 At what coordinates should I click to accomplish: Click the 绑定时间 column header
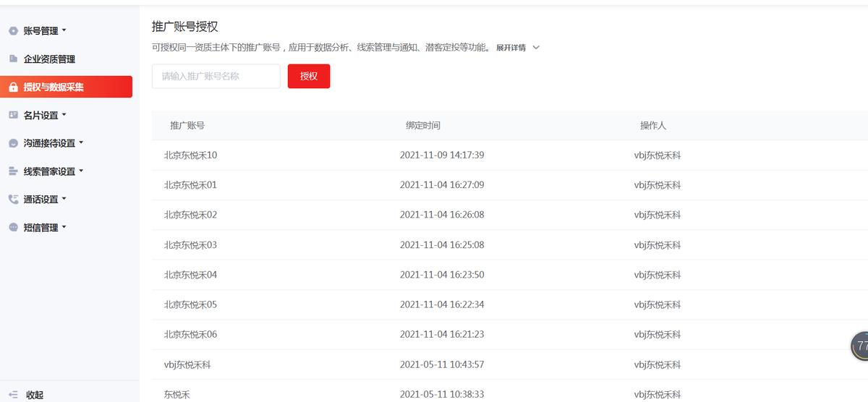point(423,125)
